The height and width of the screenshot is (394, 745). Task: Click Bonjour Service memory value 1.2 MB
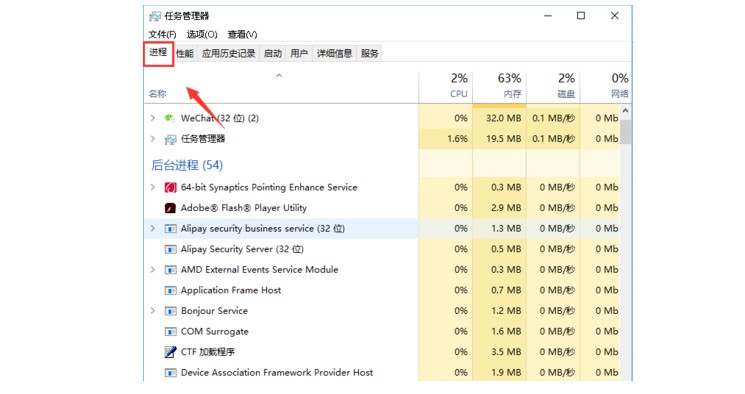pyautogui.click(x=506, y=311)
